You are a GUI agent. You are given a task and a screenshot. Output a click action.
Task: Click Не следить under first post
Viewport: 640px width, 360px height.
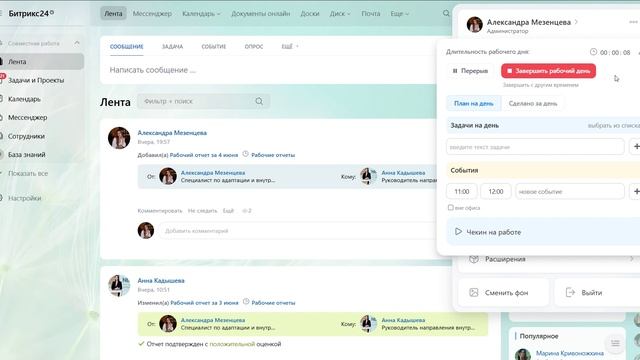(202, 211)
